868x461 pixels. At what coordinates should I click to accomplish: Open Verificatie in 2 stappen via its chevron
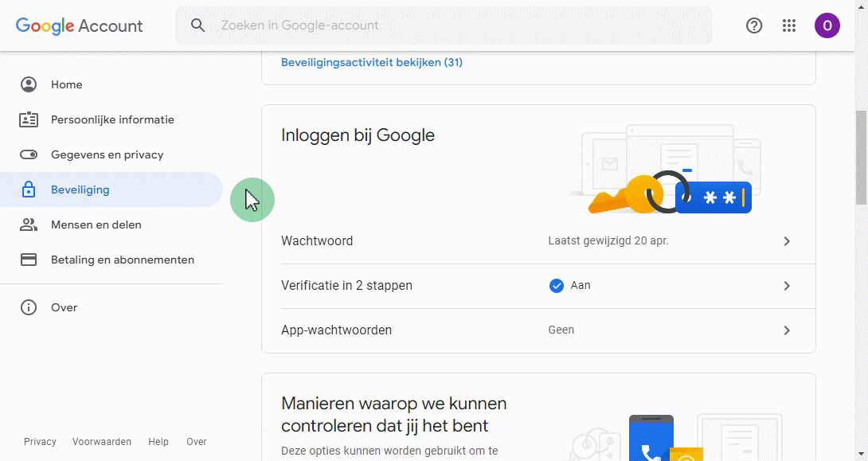787,286
